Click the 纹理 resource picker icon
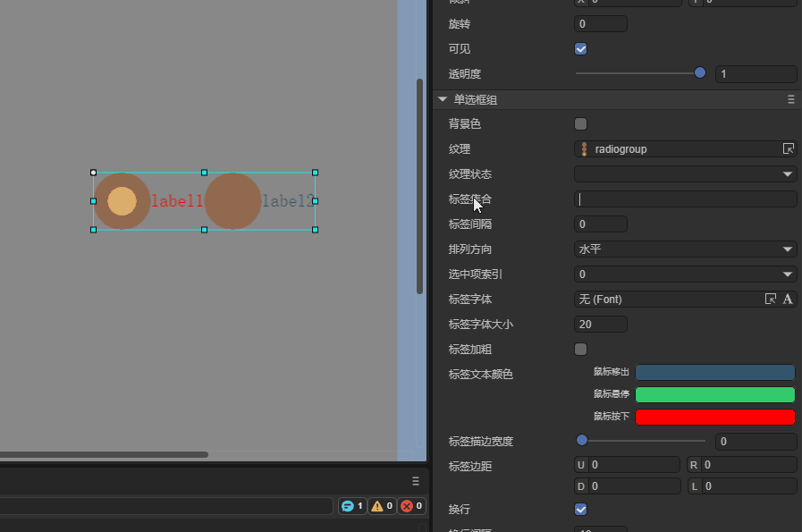 (788, 148)
